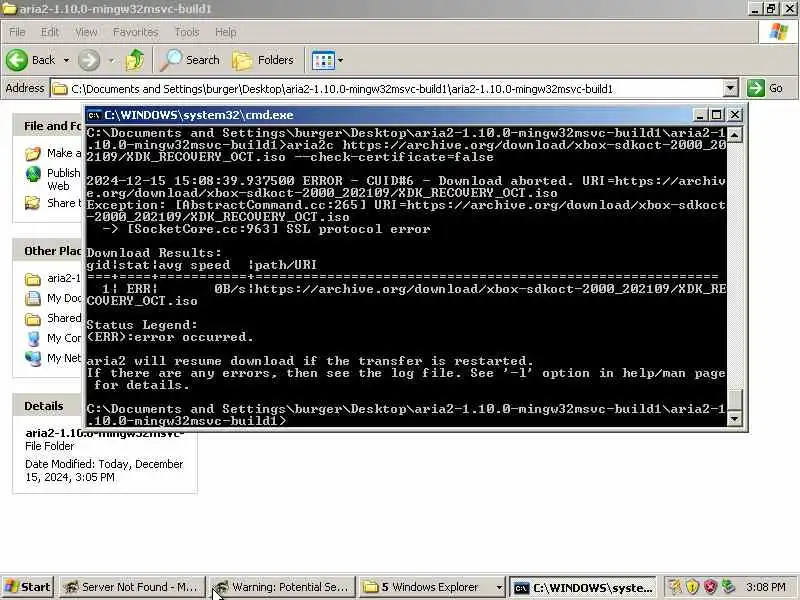Open aria2-1 parent folder link in Other Places
The height and width of the screenshot is (600, 800).
64,278
